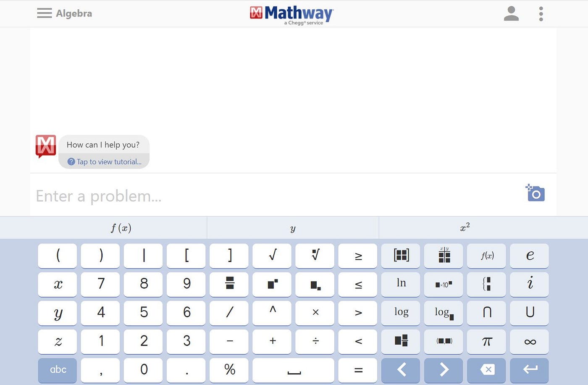This screenshot has height=385, width=588.
Task: Insert the ordered pair point template
Action: pyautogui.click(x=444, y=341)
